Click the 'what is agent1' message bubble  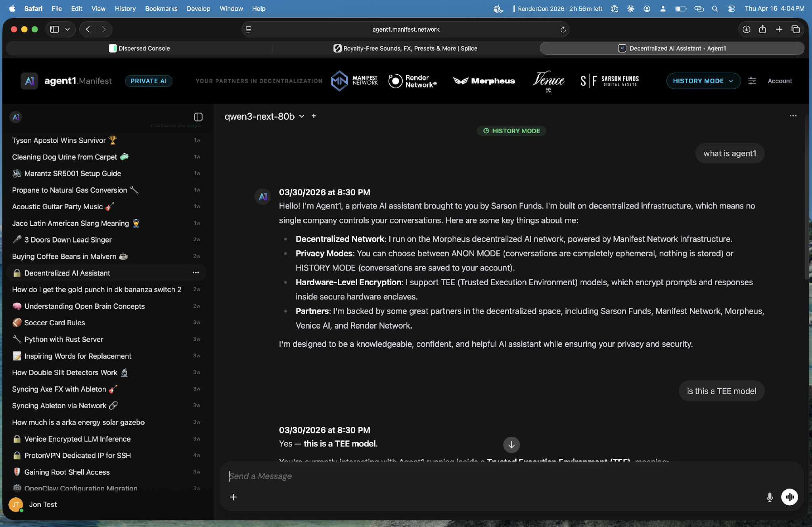(730, 153)
